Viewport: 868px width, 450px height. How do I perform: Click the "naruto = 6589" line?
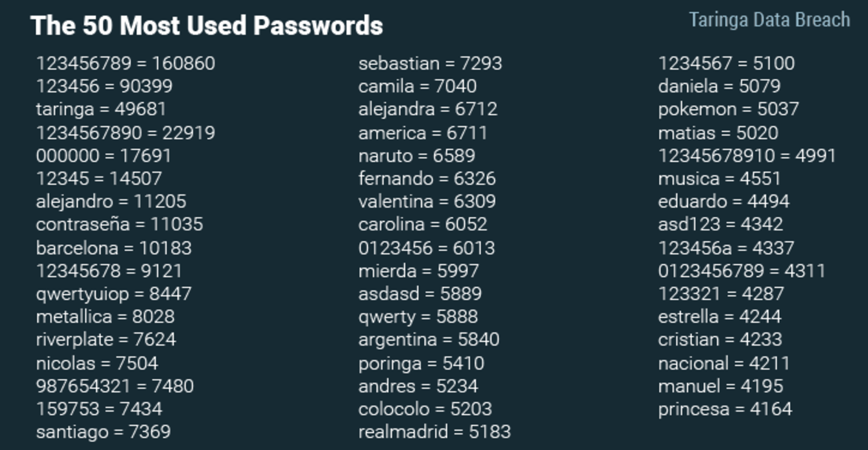pyautogui.click(x=417, y=155)
